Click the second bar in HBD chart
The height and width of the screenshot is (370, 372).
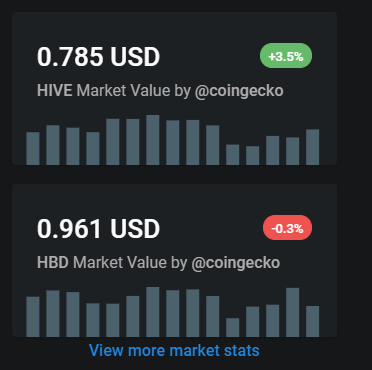[53, 313]
